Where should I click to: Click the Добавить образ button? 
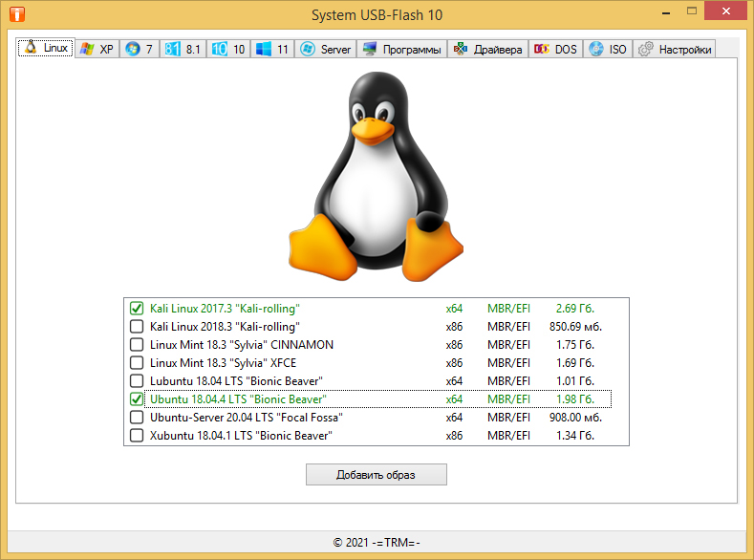(x=376, y=474)
